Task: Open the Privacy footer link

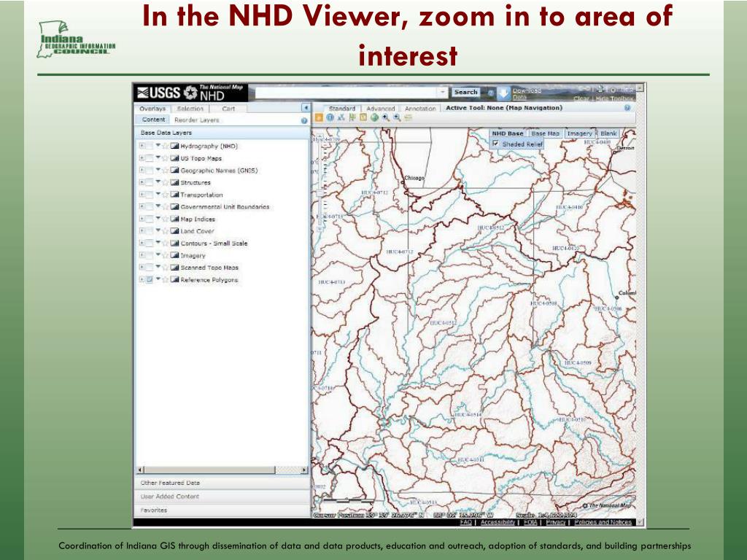Action: point(555,522)
